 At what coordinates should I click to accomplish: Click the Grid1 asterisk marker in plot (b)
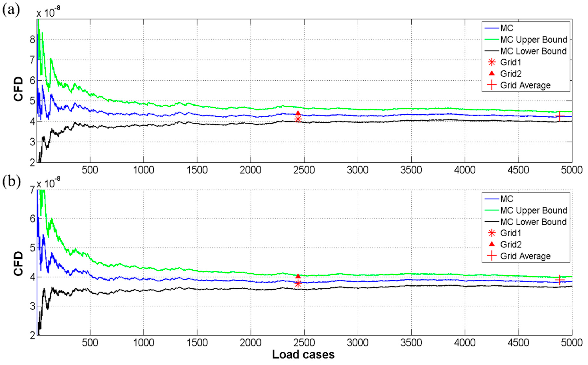pos(298,284)
